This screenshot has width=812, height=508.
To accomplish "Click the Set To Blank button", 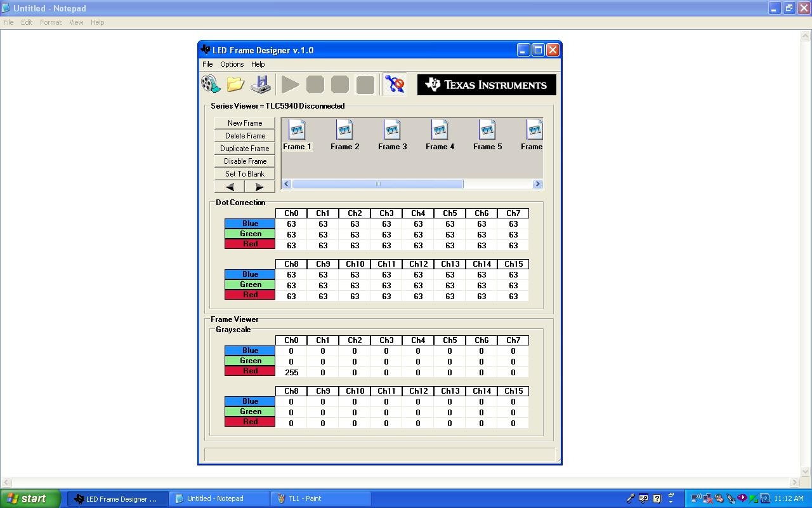I will [x=245, y=174].
